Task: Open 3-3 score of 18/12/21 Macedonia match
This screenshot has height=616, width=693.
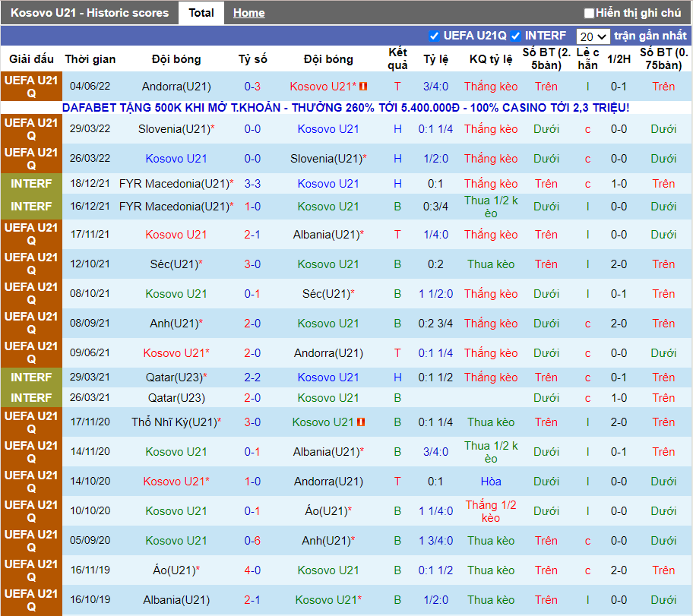Action: (x=252, y=184)
